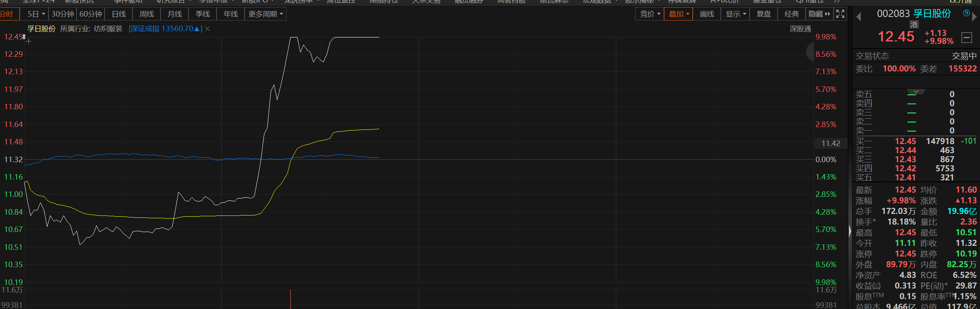This screenshot has width=980, height=309.
Task: Select the red volume bar marker
Action: click(x=291, y=299)
